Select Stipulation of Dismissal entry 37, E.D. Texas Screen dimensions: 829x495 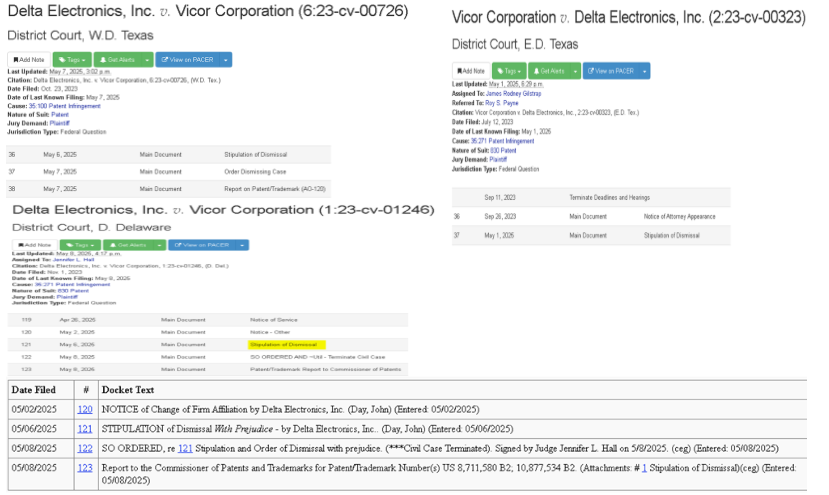(591, 235)
